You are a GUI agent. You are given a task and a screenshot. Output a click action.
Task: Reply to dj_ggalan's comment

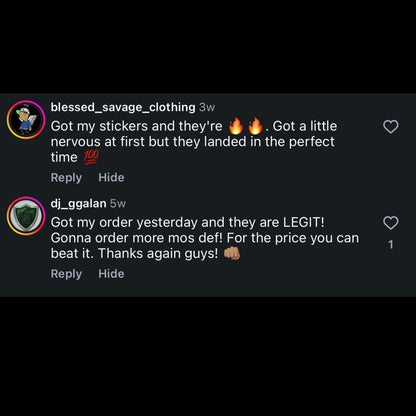tap(66, 274)
